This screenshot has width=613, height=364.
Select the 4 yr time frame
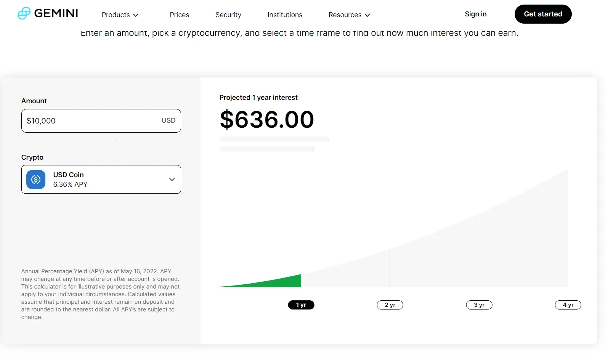point(568,305)
